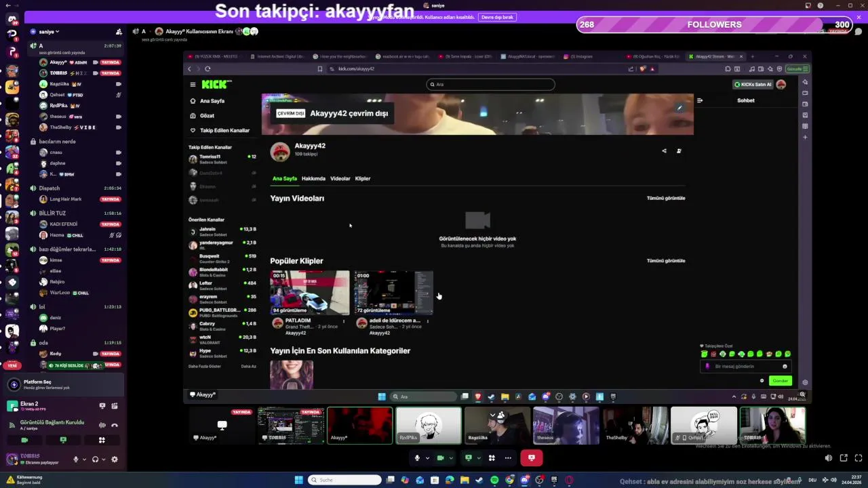Viewport: 868px width, 488px height.
Task: Click the share icon on Akayyy42's profile
Action: tap(664, 151)
